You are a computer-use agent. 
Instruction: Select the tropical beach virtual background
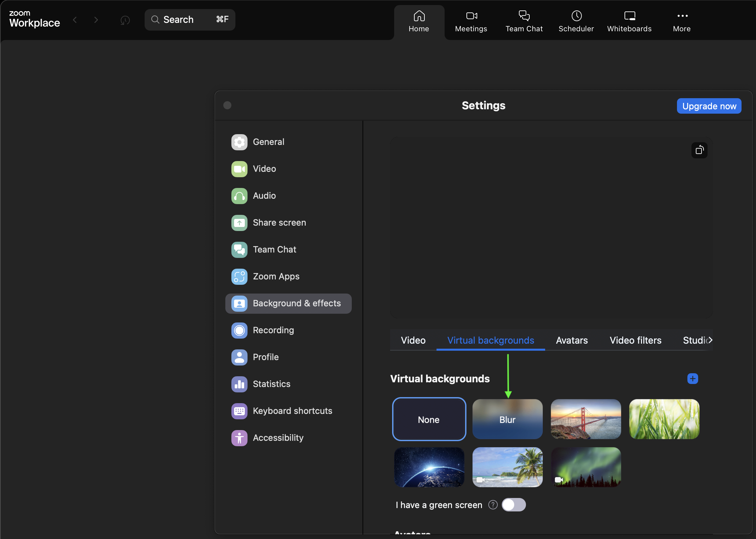pyautogui.click(x=507, y=467)
